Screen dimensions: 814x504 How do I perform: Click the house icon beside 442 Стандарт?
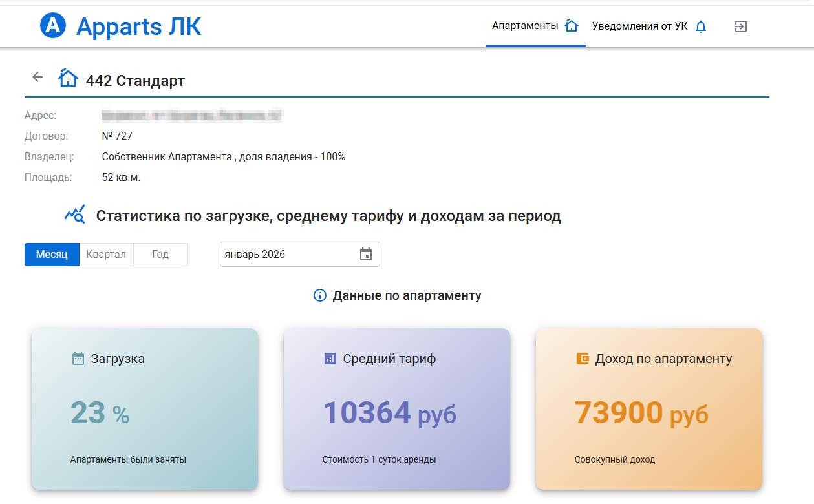[x=68, y=78]
